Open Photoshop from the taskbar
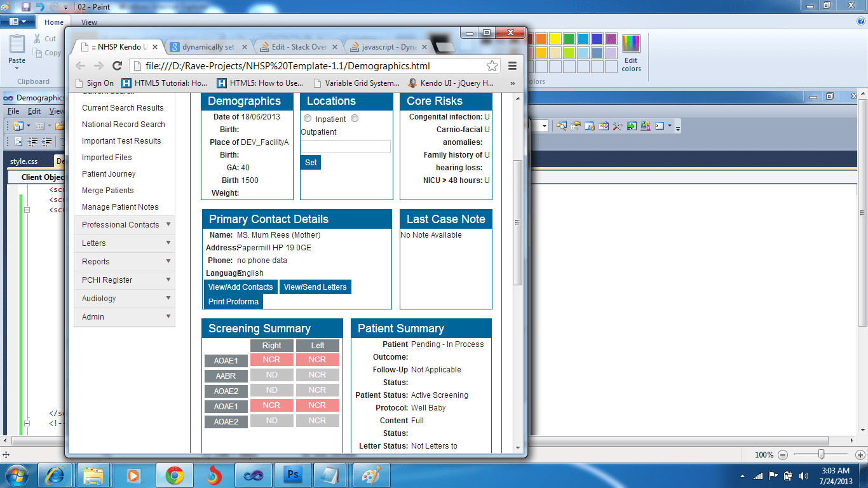This screenshot has height=488, width=868. [293, 475]
